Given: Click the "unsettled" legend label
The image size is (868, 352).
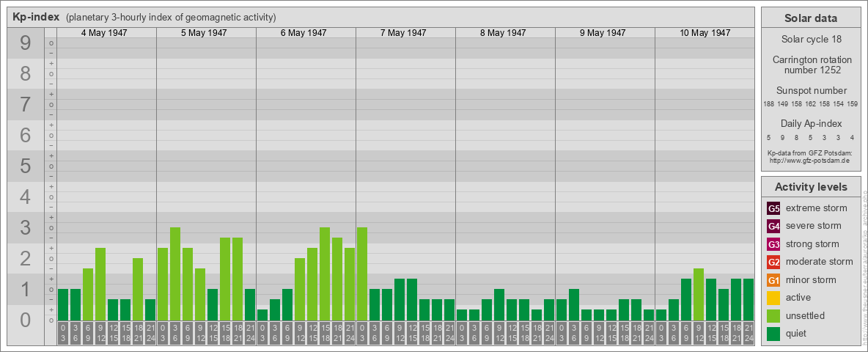Looking at the screenshot, I should [806, 315].
